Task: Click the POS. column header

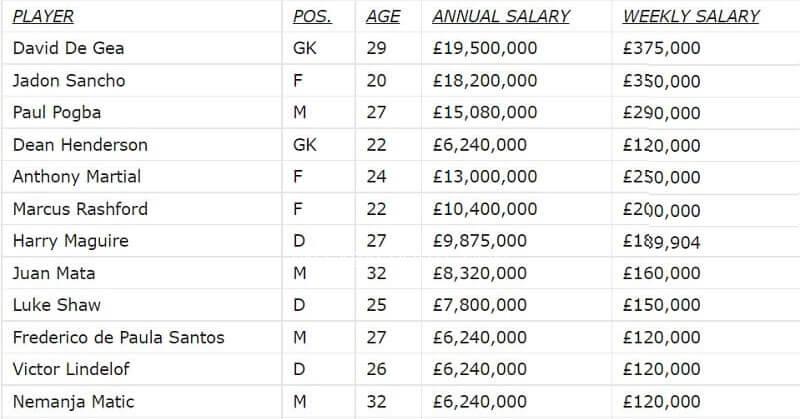Action: (x=312, y=16)
